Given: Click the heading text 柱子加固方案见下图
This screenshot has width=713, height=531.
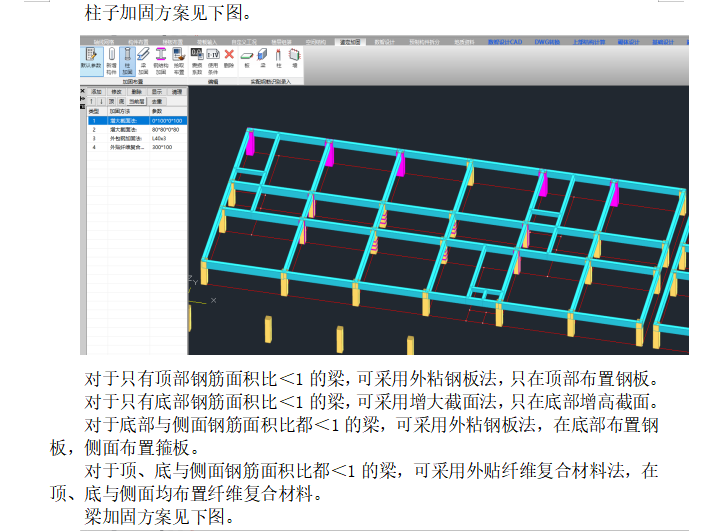Looking at the screenshot, I should pyautogui.click(x=167, y=12).
